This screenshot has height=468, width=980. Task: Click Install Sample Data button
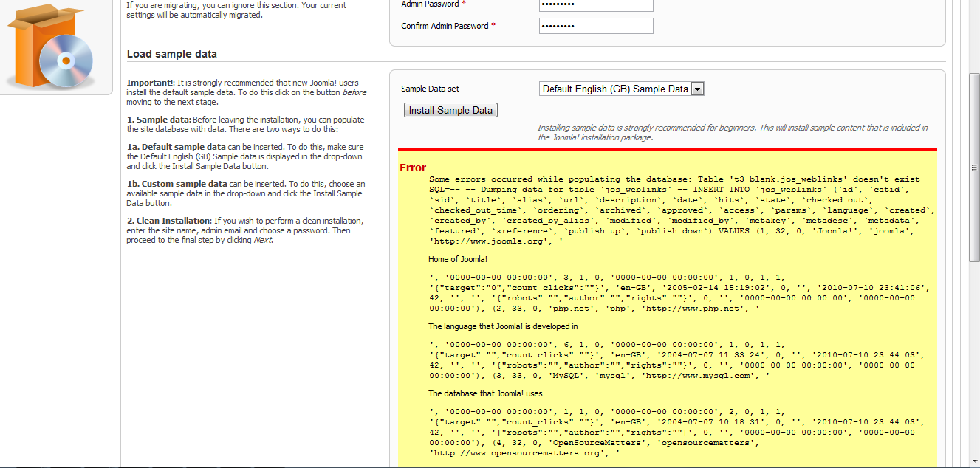click(451, 110)
